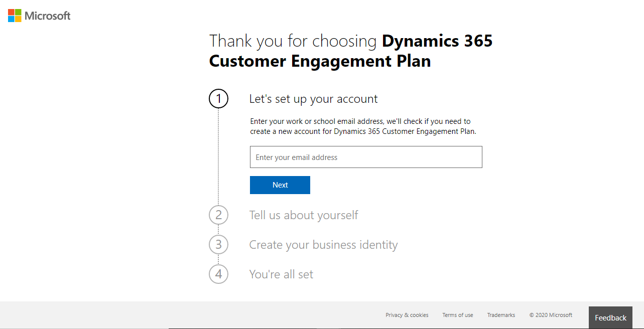Open the Terms of use link
Viewport: 644px width, 329px height.
click(457, 315)
